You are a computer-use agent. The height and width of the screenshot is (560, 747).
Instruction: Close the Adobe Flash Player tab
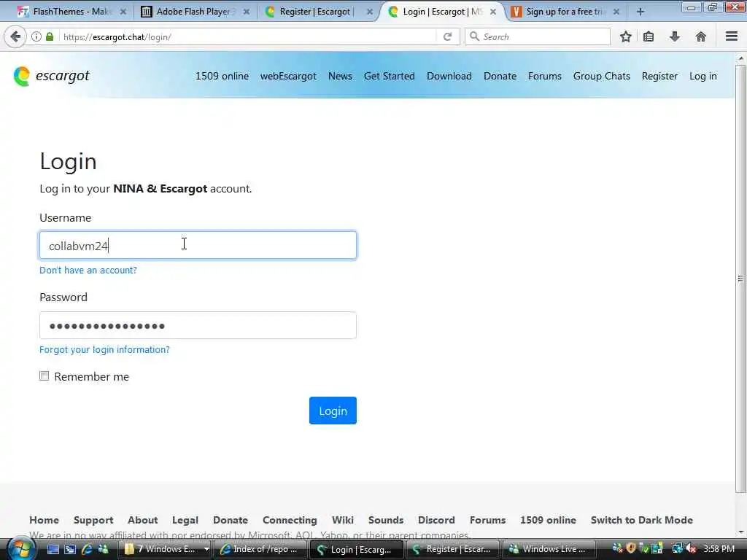[x=247, y=12]
